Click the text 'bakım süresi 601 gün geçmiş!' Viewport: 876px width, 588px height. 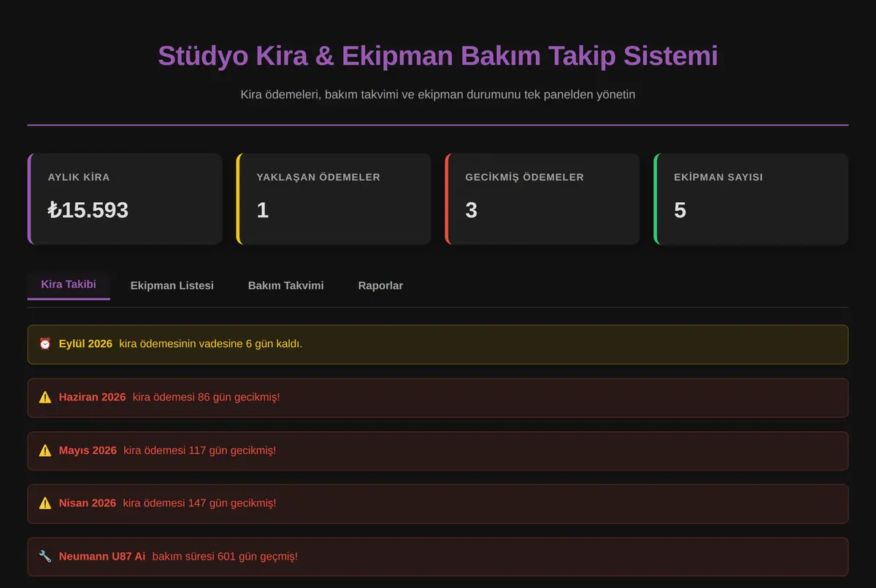tap(225, 556)
